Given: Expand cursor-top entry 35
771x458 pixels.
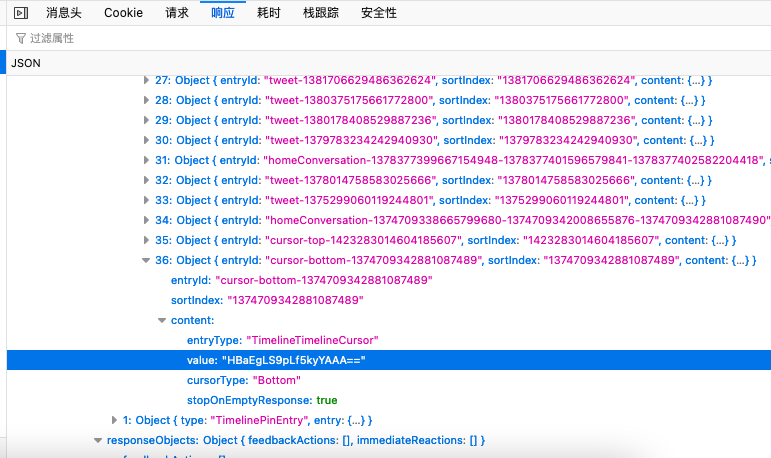Looking at the screenshot, I should coord(147,240).
